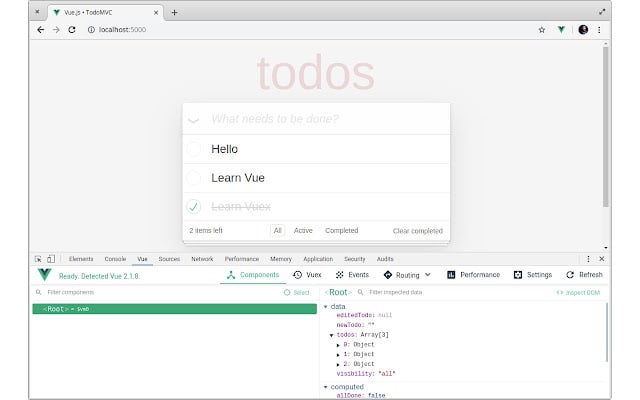The height and width of the screenshot is (400, 640).
Task: Switch to the Events tab
Action: [352, 275]
